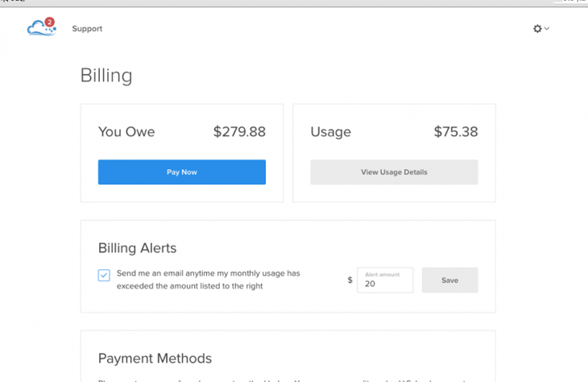Screen dimensions: 588x382
Task: Click the blue Pay Now button
Action: click(x=182, y=172)
